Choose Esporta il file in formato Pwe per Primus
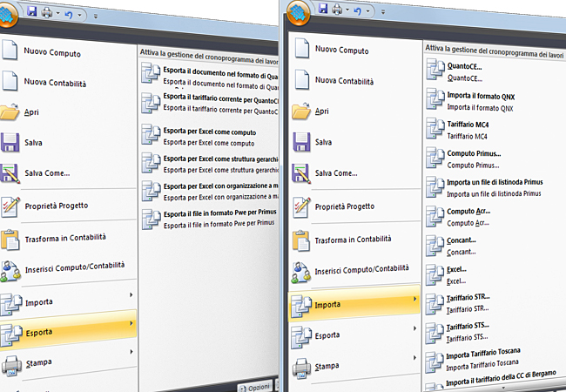 click(x=209, y=219)
